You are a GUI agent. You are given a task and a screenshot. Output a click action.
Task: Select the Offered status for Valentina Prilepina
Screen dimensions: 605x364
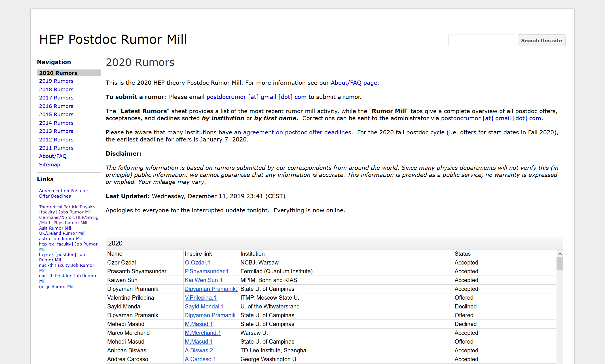click(x=505, y=298)
